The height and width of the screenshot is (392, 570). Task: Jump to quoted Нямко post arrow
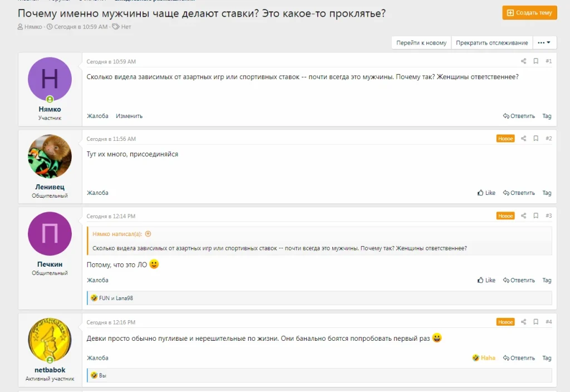coord(148,234)
